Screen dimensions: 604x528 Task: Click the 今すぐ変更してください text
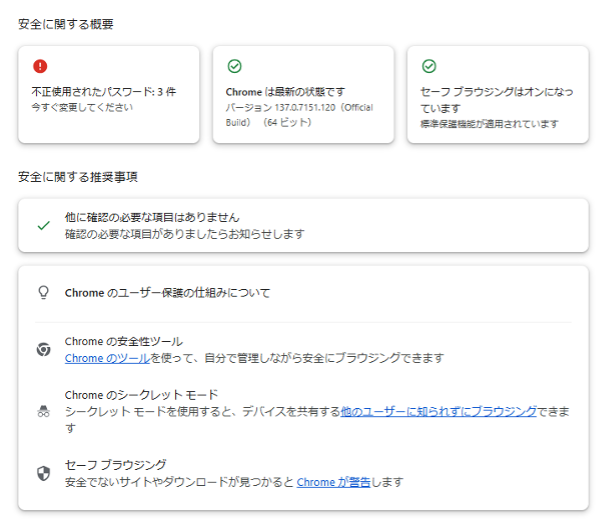(82, 107)
